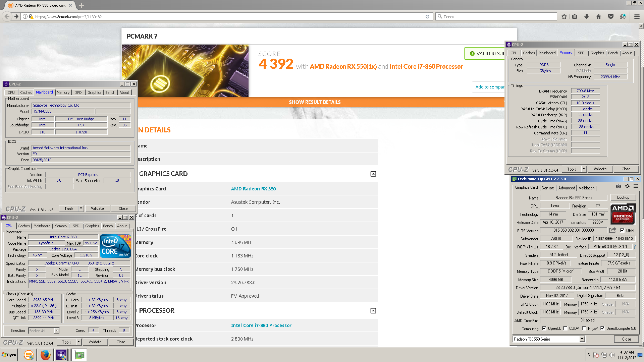Click the GPU-Z BIOS export share icon
The width and height of the screenshot is (644, 362).
click(613, 230)
